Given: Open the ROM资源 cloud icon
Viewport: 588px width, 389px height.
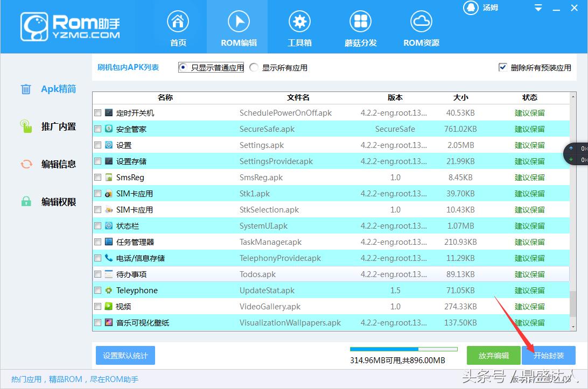Looking at the screenshot, I should pyautogui.click(x=421, y=22).
